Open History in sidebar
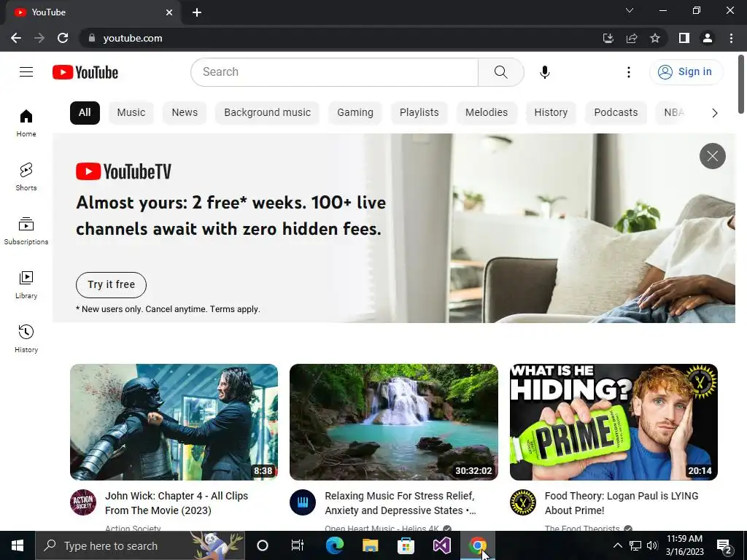The image size is (747, 560). (x=26, y=338)
